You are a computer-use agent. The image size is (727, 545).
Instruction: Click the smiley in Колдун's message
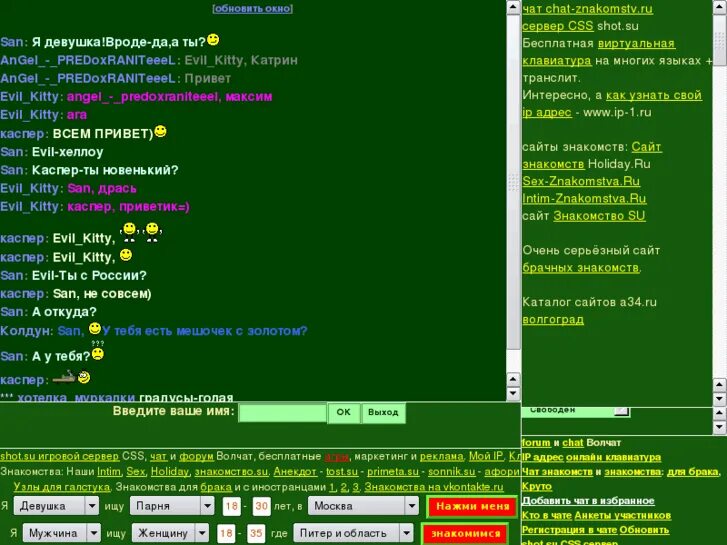(x=95, y=329)
